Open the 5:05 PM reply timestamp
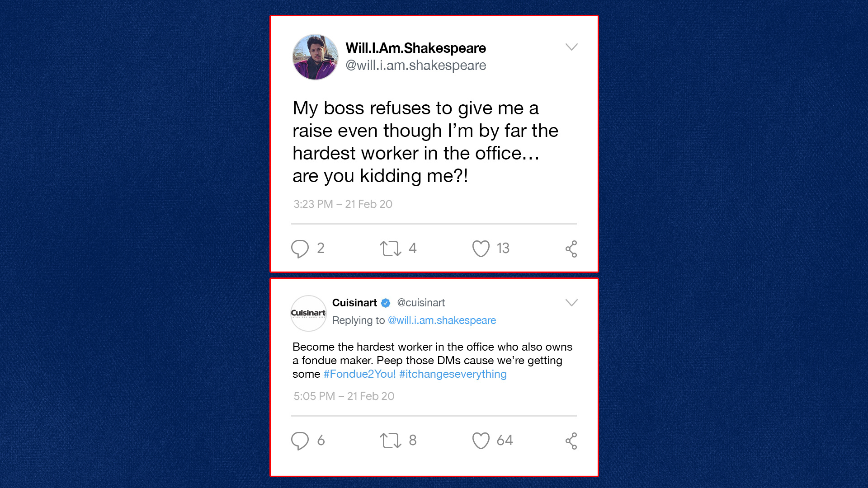This screenshot has height=488, width=868. tap(344, 396)
